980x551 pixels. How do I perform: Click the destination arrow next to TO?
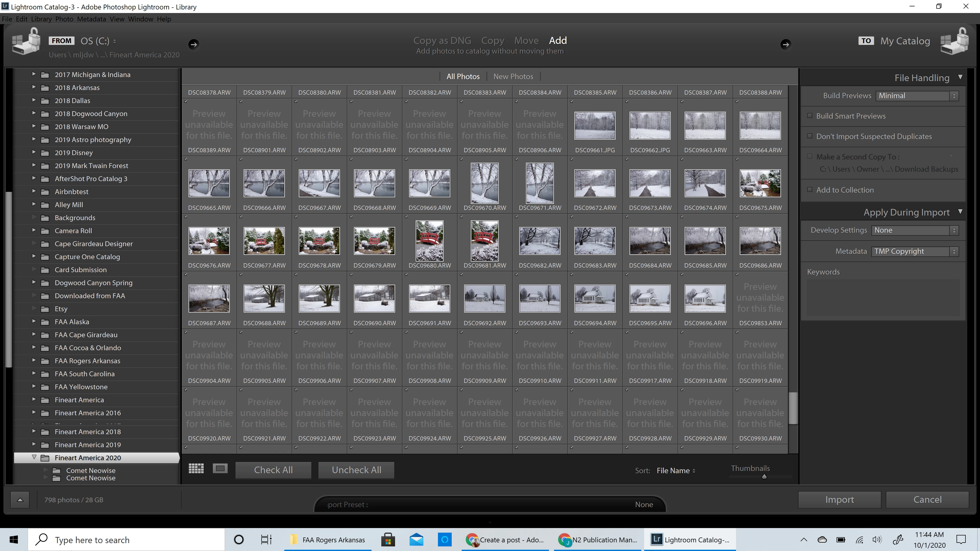click(x=786, y=44)
